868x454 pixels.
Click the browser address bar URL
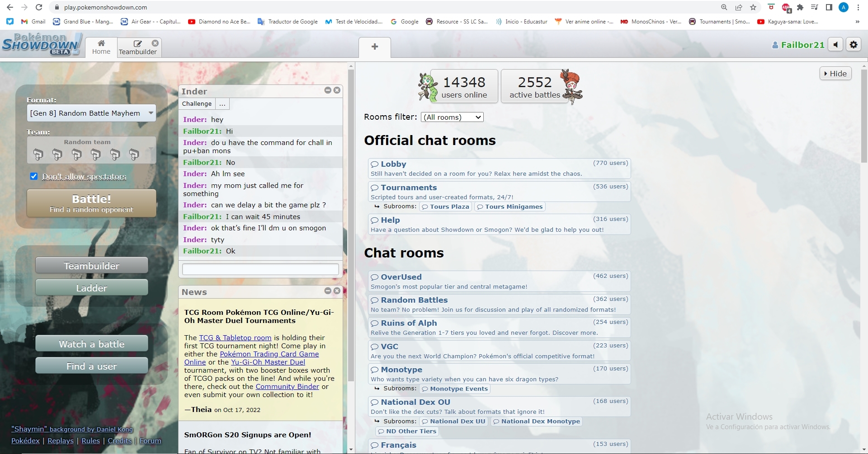tap(105, 7)
